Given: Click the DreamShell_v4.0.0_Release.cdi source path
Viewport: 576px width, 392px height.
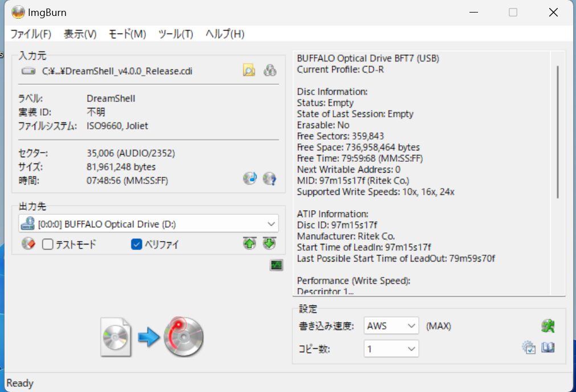Looking at the screenshot, I should pyautogui.click(x=117, y=71).
